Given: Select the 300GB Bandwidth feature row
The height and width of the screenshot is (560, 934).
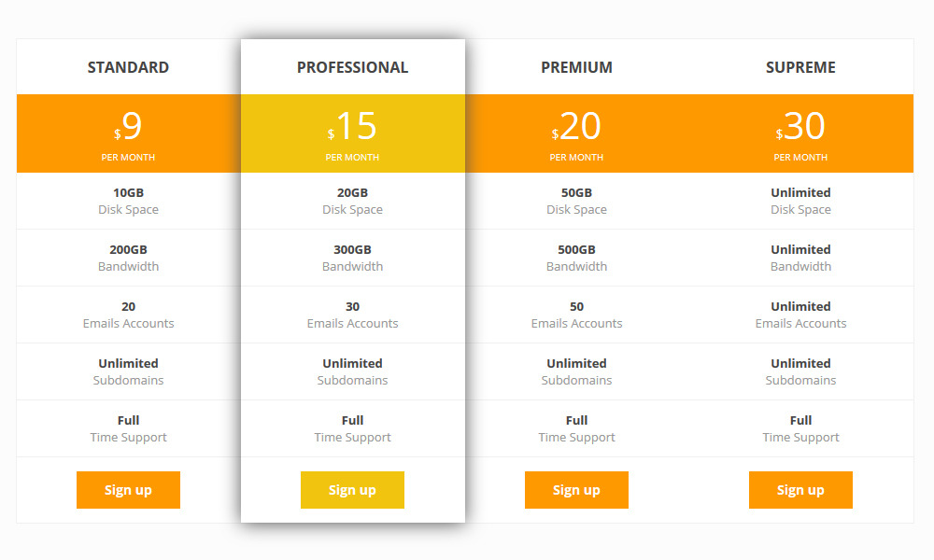Looking at the screenshot, I should point(352,258).
